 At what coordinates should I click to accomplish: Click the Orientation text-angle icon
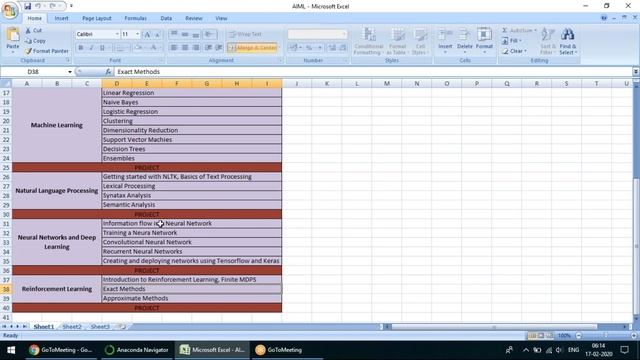click(209, 34)
